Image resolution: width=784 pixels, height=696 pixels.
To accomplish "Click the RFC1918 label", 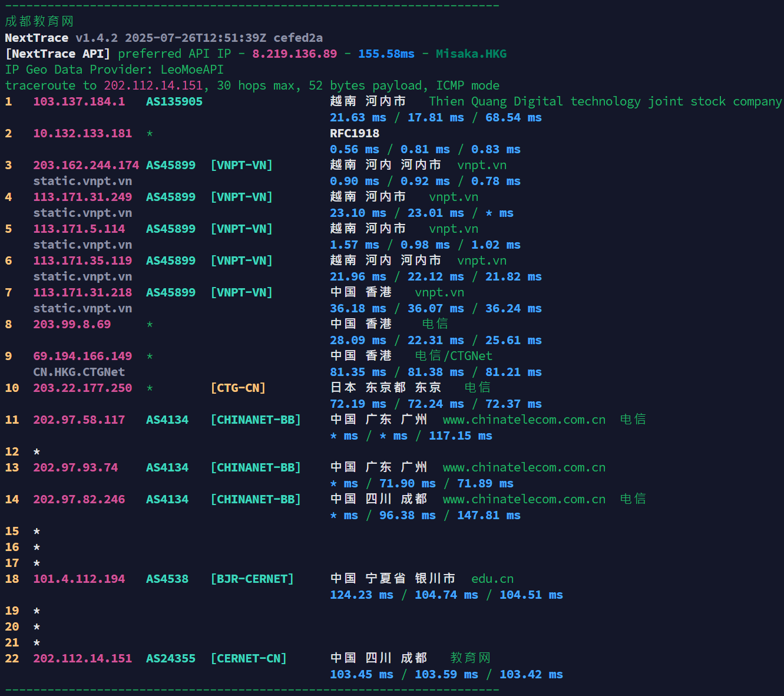I will click(355, 133).
